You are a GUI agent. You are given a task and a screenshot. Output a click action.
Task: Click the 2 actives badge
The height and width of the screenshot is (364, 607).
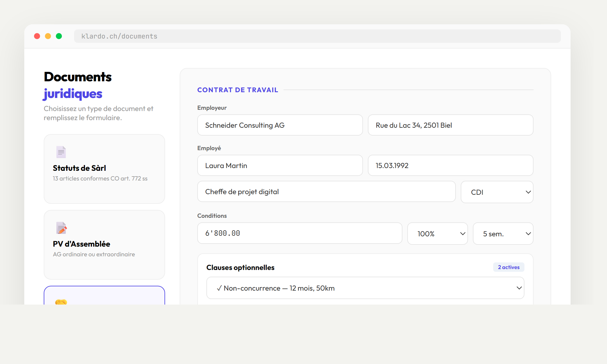pyautogui.click(x=509, y=267)
